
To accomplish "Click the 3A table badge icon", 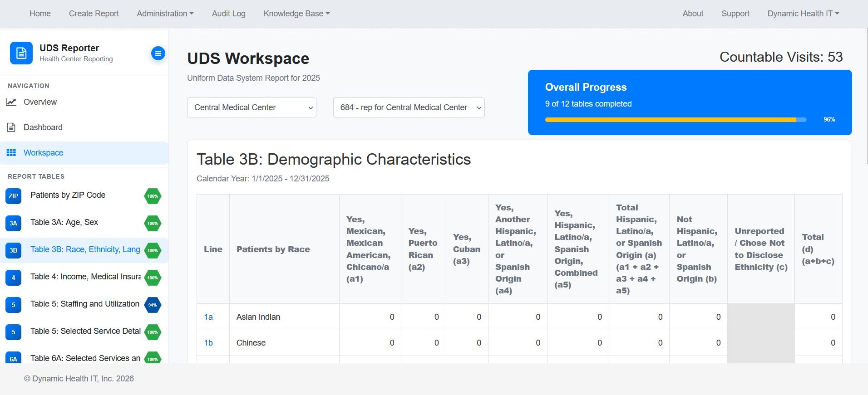I will pos(13,223).
